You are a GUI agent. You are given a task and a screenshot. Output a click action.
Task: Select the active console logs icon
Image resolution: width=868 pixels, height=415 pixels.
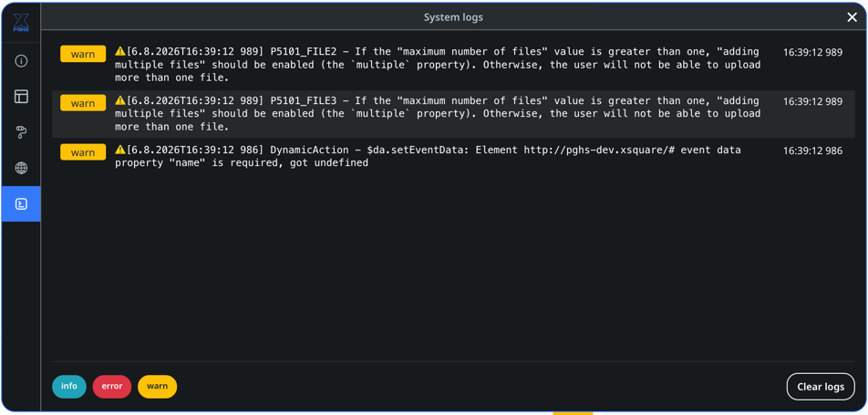click(21, 204)
